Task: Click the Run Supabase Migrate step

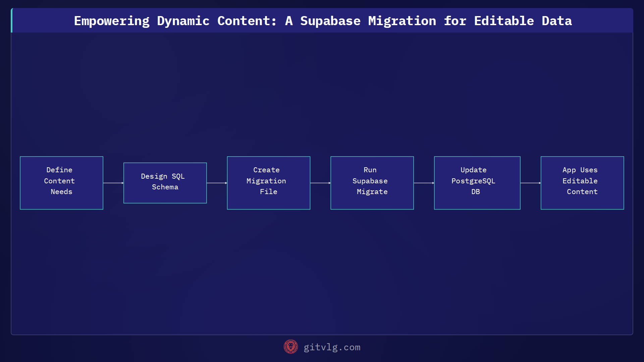Action: [x=372, y=183]
